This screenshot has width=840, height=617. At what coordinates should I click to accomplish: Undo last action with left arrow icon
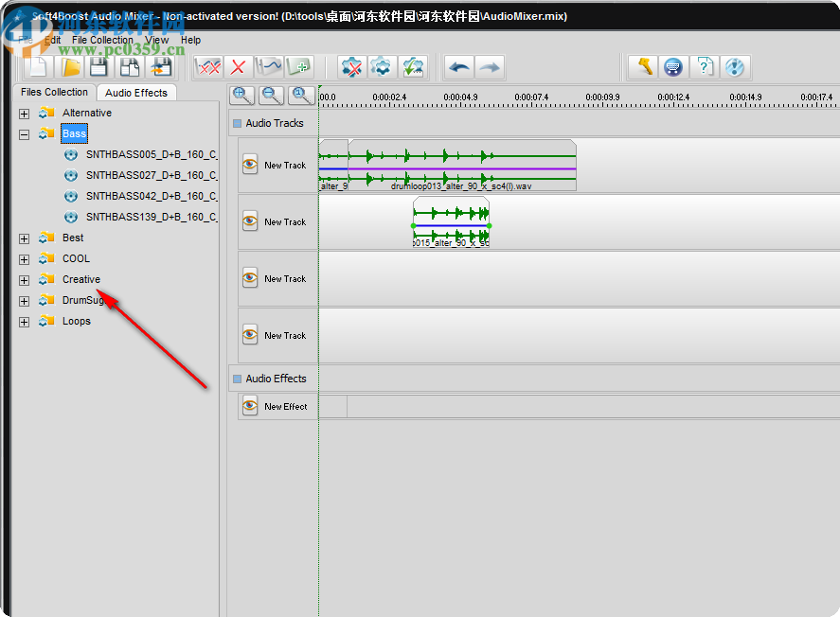coord(459,67)
